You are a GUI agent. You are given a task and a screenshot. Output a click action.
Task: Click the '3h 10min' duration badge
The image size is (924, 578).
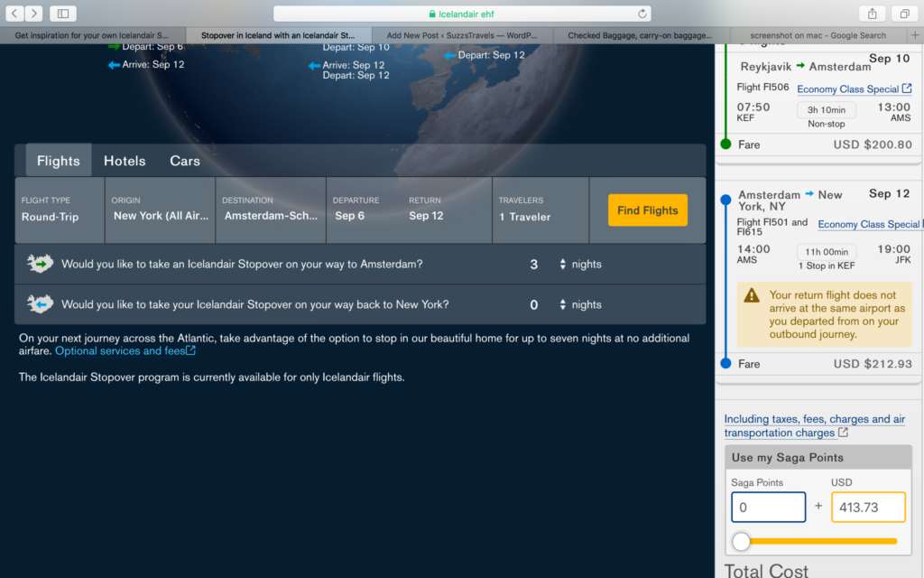pos(827,109)
